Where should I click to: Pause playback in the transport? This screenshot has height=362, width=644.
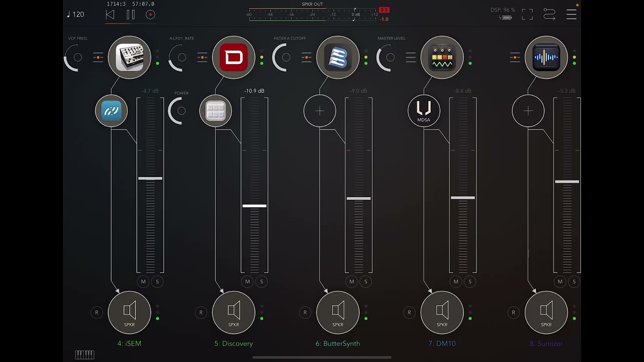[130, 15]
